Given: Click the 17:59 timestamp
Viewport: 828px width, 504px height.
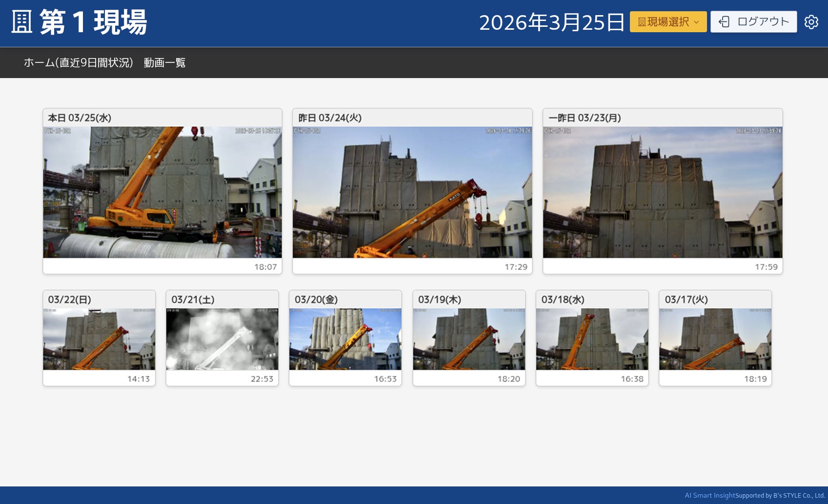Looking at the screenshot, I should (766, 267).
